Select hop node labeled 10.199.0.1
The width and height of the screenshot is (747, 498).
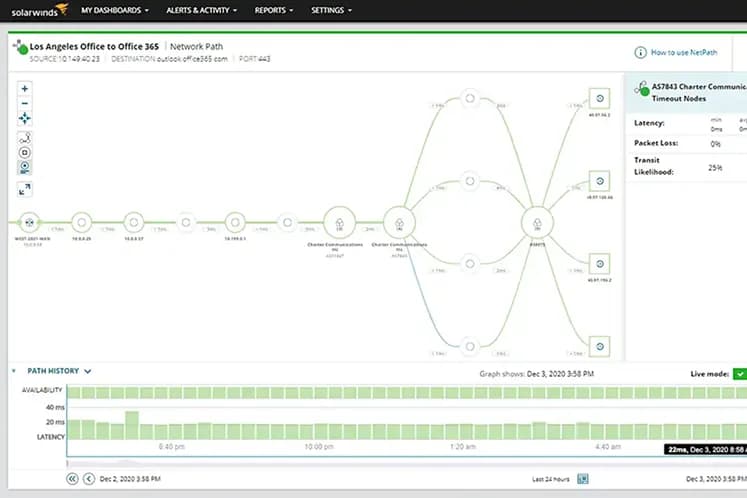(235, 222)
